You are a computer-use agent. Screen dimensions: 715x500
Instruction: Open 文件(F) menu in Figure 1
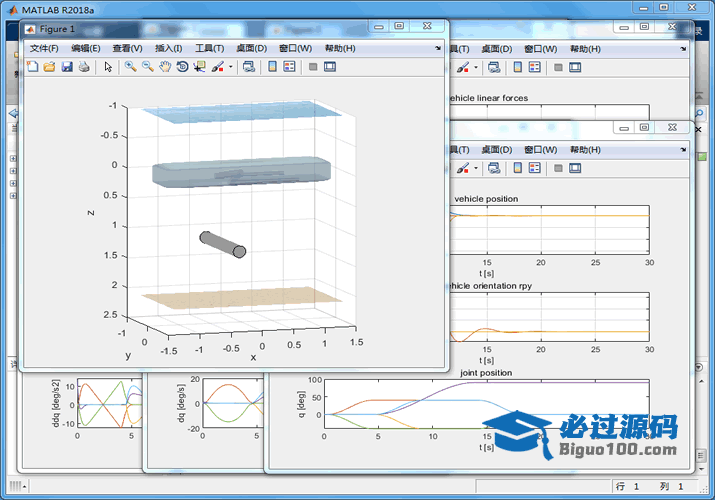point(44,48)
